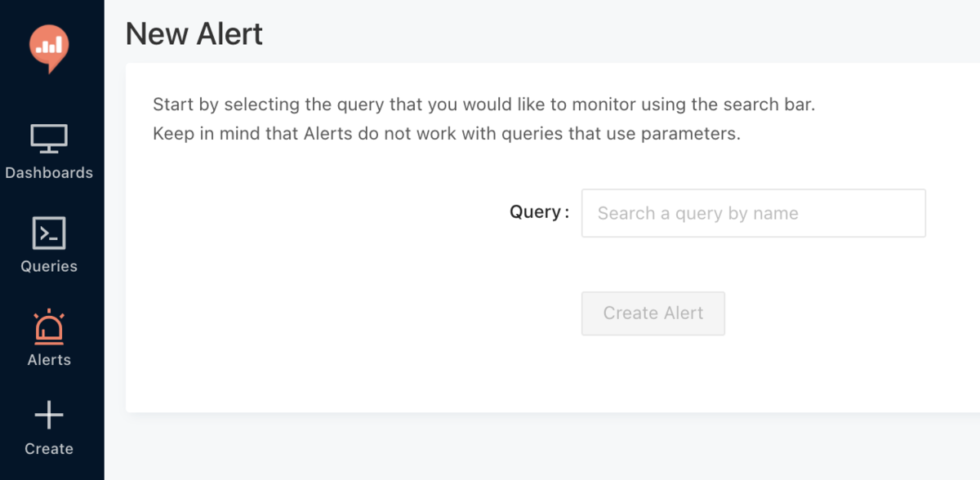Open Queries via the terminal icon
Viewport: 980px width, 480px height.
tap(49, 233)
